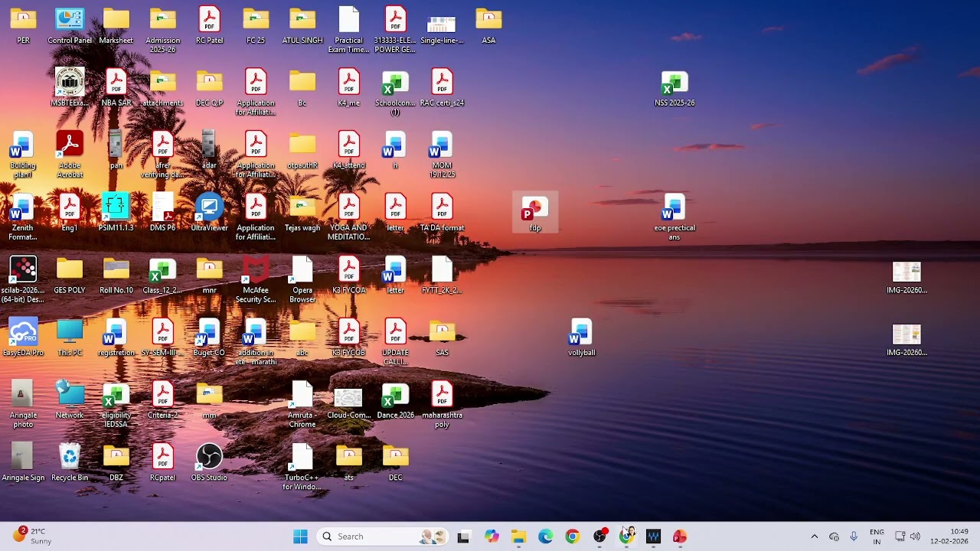Select the RC Patel PDF file
Screen dimensions: 980x551
[x=209, y=26]
